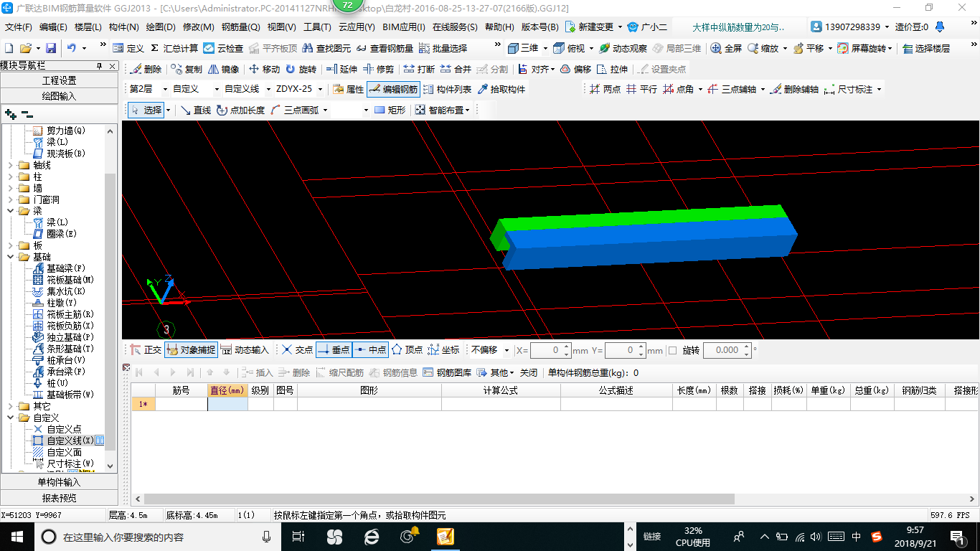Select the 移动 move tool
The width and height of the screenshot is (980, 551).
pos(264,70)
